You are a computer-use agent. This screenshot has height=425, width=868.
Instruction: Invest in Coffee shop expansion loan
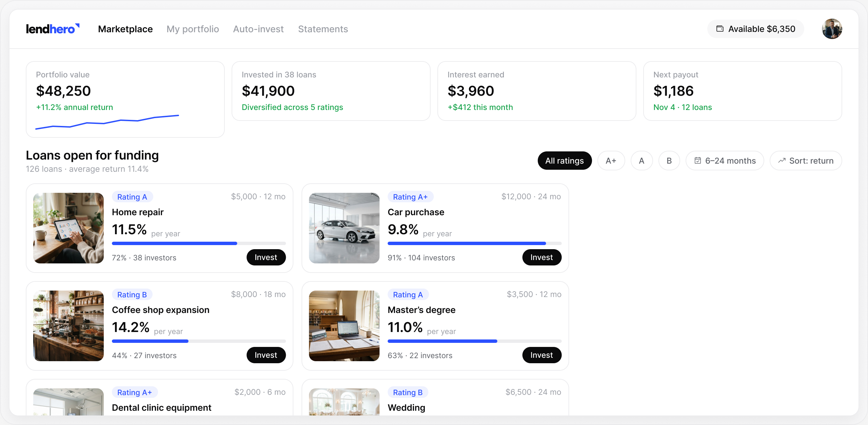pos(266,355)
